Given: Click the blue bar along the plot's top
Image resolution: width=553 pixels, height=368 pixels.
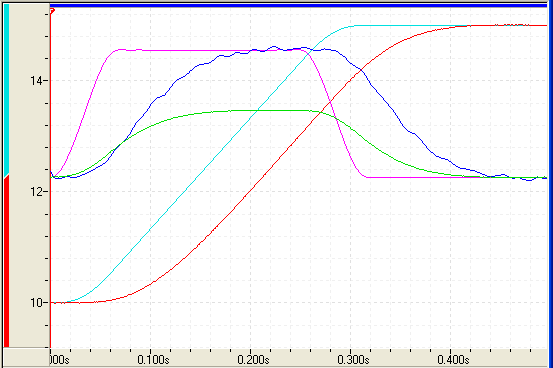Looking at the screenshot, I should point(298,5).
